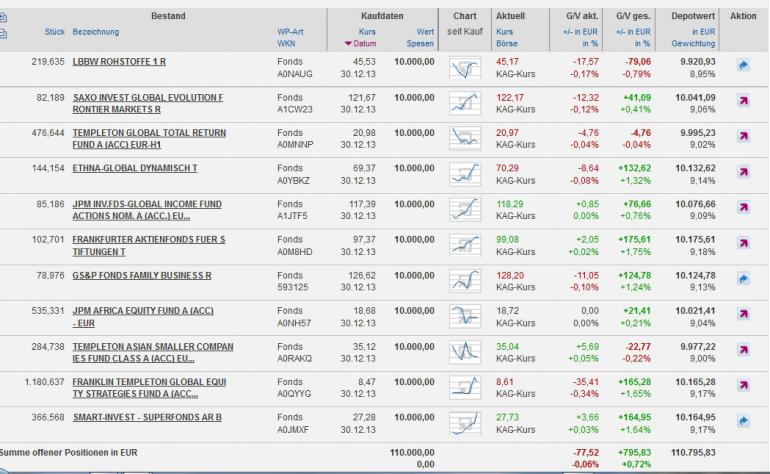Open ETHNA-GLOBAL DYNAMISCH T fund details

click(134, 168)
